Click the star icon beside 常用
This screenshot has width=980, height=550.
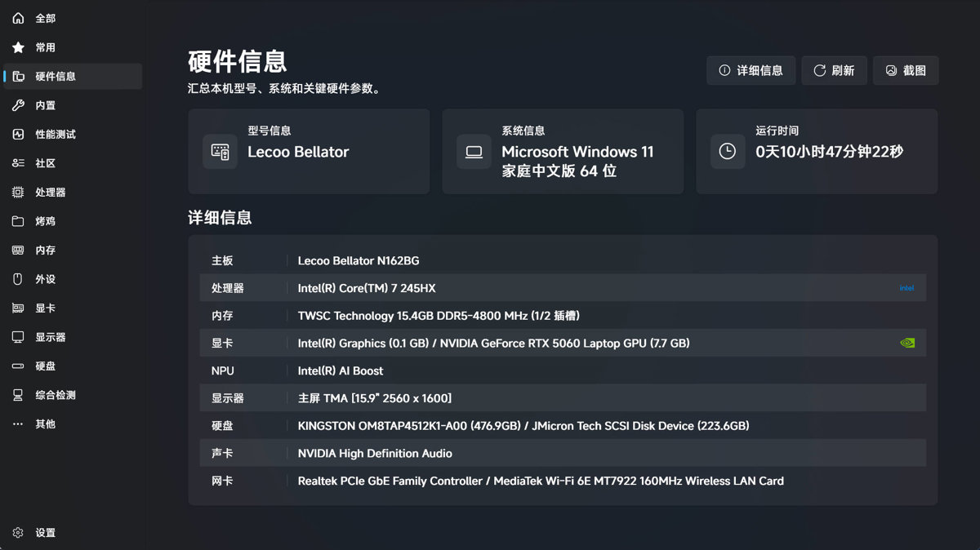(x=18, y=47)
